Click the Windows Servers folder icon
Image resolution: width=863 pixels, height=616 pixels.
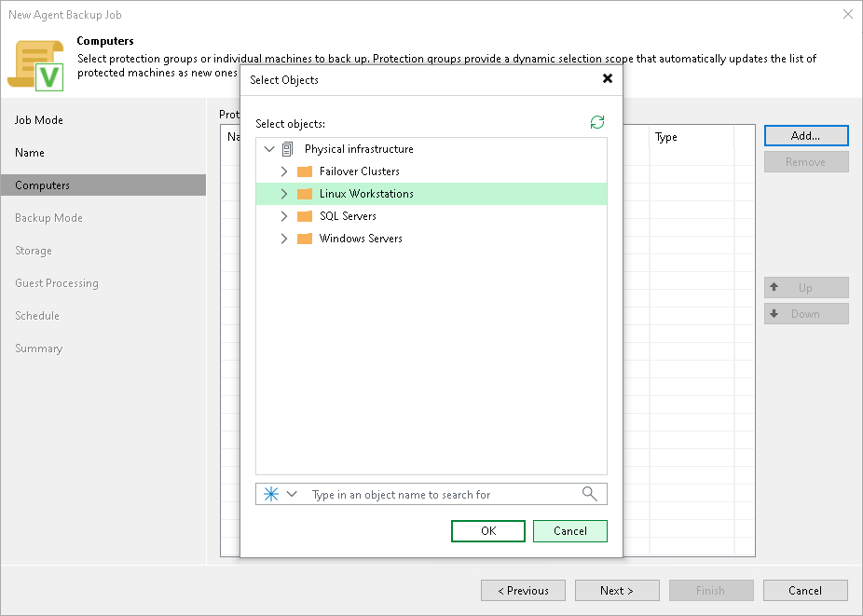[305, 239]
